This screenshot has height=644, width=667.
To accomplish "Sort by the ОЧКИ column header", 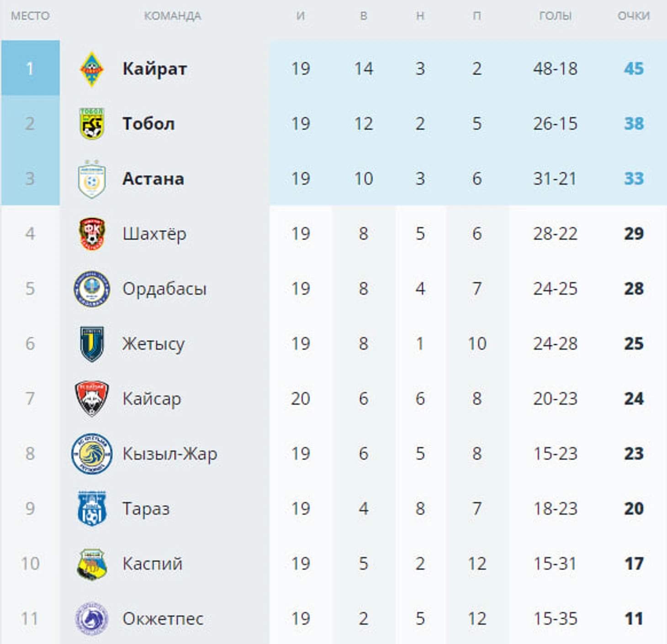I will point(633,16).
